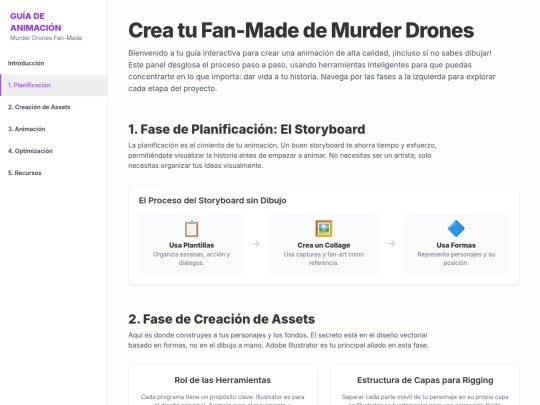Click 'Usa capturas y fan-art como referencia' text
The height and width of the screenshot is (405, 540).
pyautogui.click(x=324, y=259)
